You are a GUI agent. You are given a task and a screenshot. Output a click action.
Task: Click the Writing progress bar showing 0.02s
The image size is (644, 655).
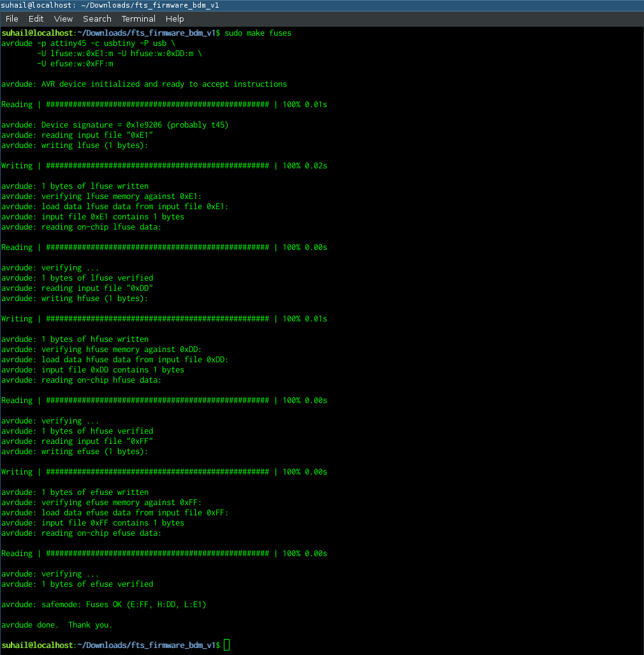coord(164,166)
